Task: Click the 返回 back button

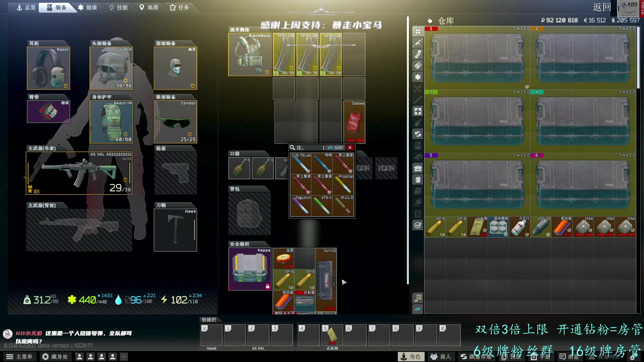Action: click(x=602, y=7)
